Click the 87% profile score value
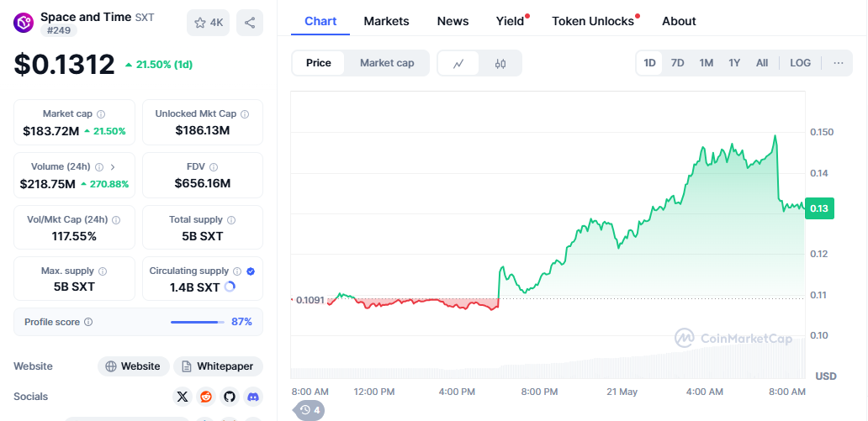The height and width of the screenshot is (421, 868). pyautogui.click(x=242, y=322)
